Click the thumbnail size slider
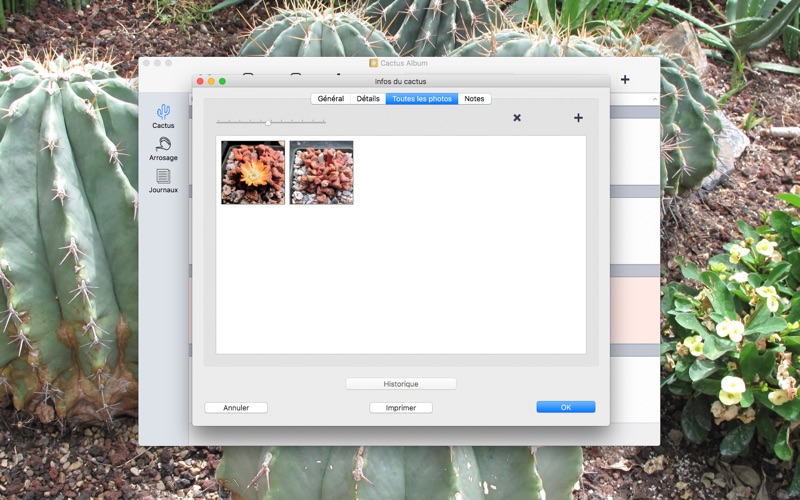 point(271,122)
